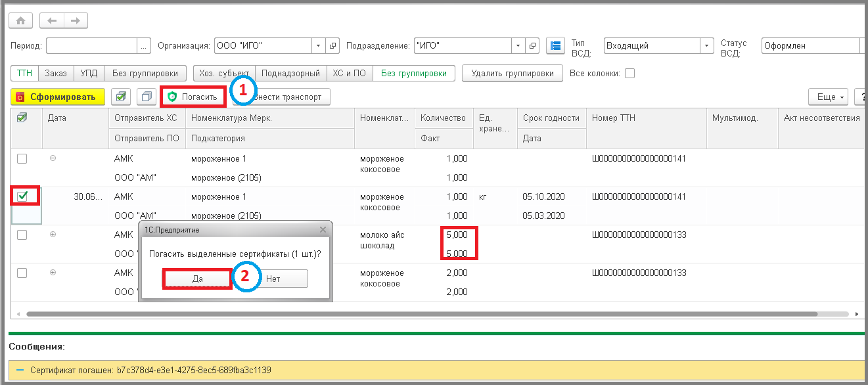This screenshot has height=385, width=868.
Task: Click the Внести транспорт button
Action: click(283, 97)
